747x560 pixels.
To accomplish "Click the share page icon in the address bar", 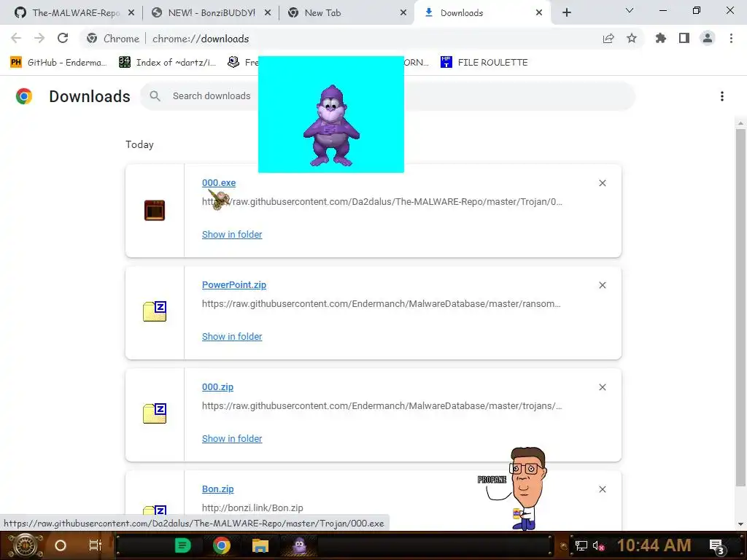I will click(608, 38).
